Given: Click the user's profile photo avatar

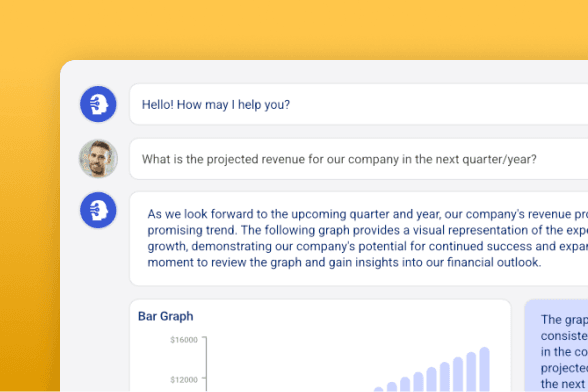Looking at the screenshot, I should pyautogui.click(x=98, y=159).
